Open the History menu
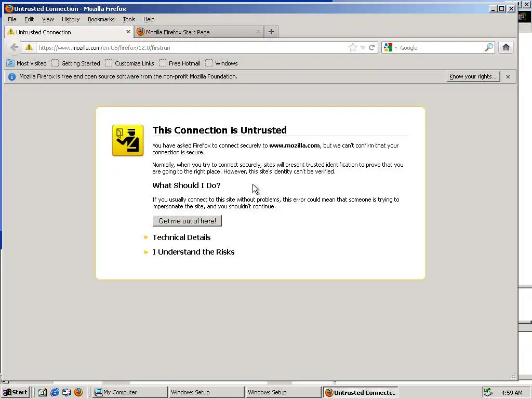Screen dimensions: 532x399 71,19
